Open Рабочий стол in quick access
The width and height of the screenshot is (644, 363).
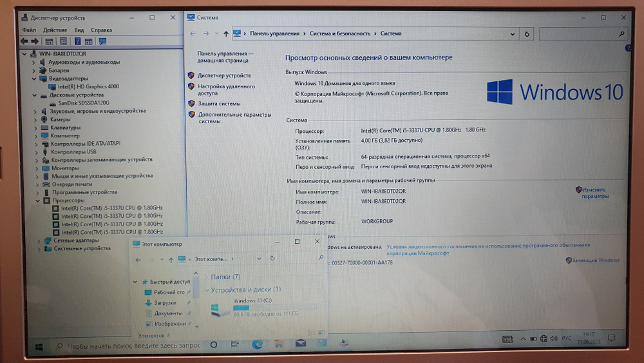point(169,292)
